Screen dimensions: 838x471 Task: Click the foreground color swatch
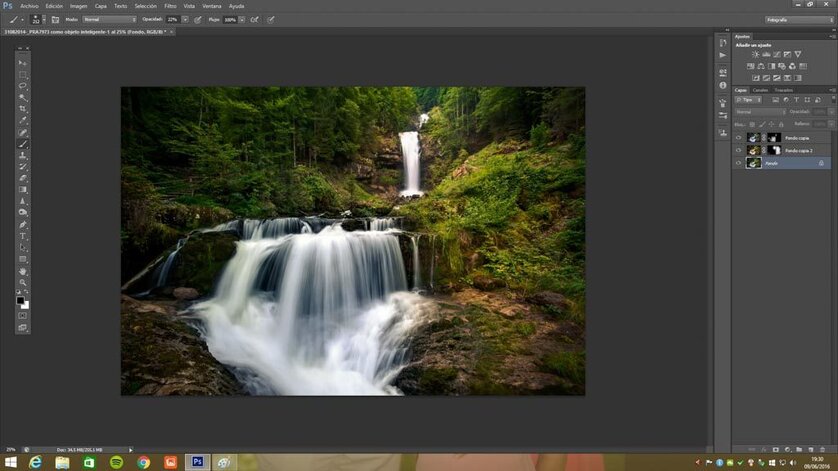coord(21,299)
